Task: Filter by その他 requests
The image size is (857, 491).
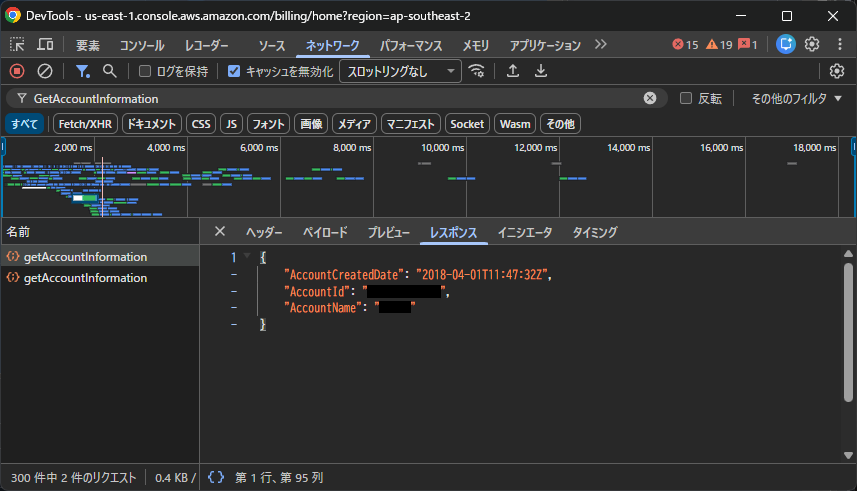Action: tap(560, 124)
